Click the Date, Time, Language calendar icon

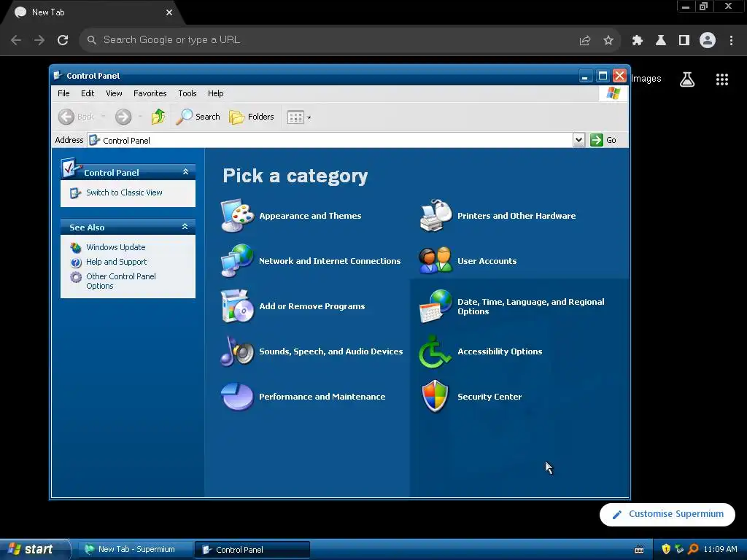(x=436, y=306)
